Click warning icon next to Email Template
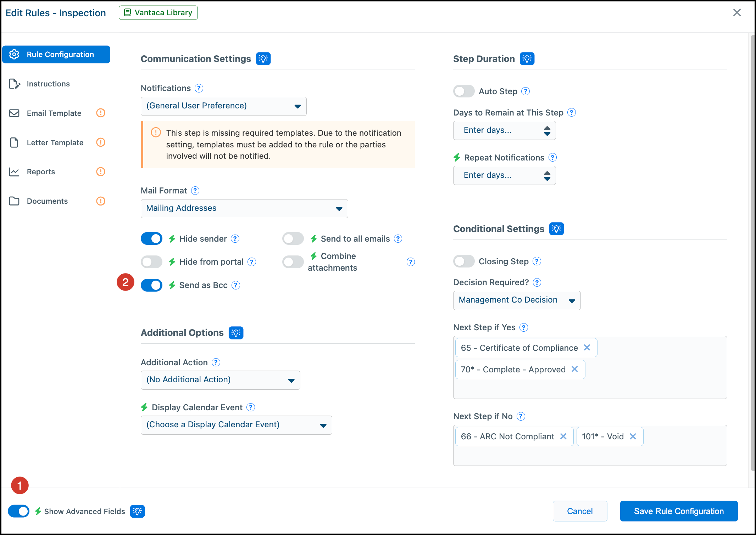 pyautogui.click(x=101, y=113)
